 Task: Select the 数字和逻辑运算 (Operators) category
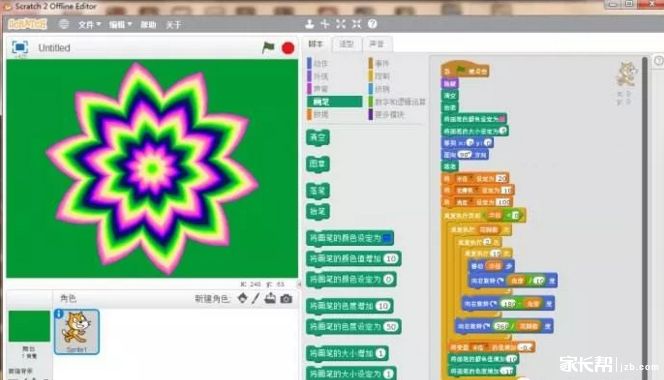(x=397, y=102)
